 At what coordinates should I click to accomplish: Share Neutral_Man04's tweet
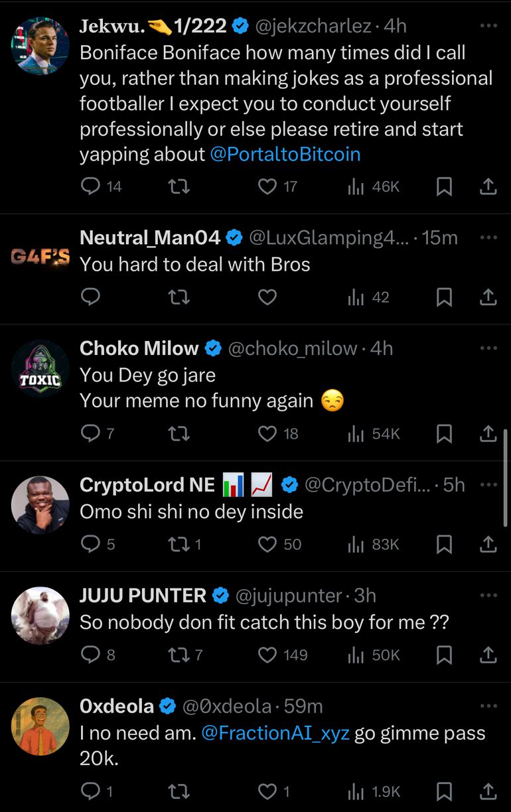[x=488, y=297]
